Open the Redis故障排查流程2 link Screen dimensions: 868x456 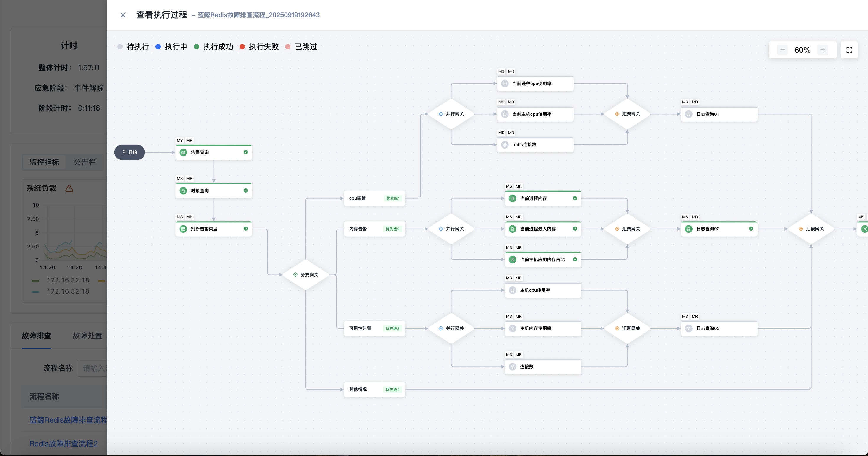pyautogui.click(x=63, y=444)
